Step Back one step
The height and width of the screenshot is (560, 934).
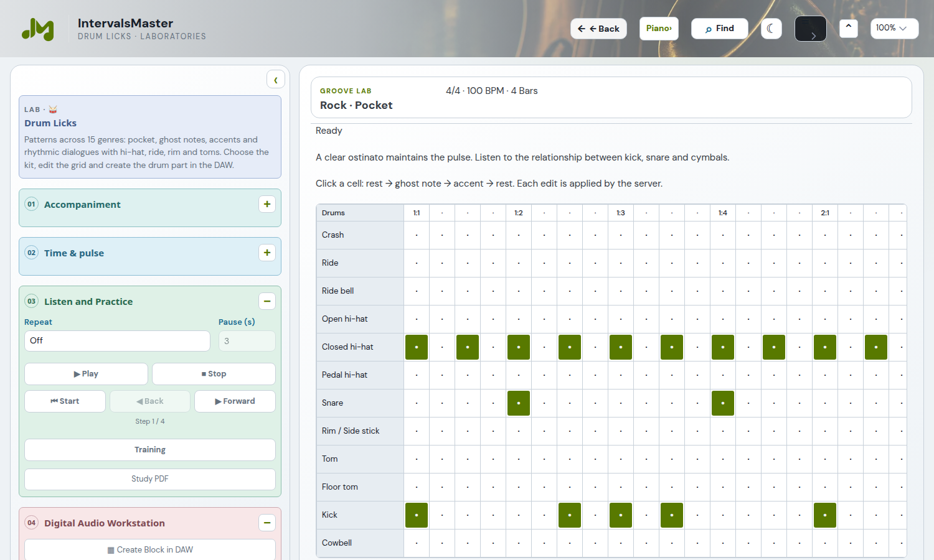[150, 401]
